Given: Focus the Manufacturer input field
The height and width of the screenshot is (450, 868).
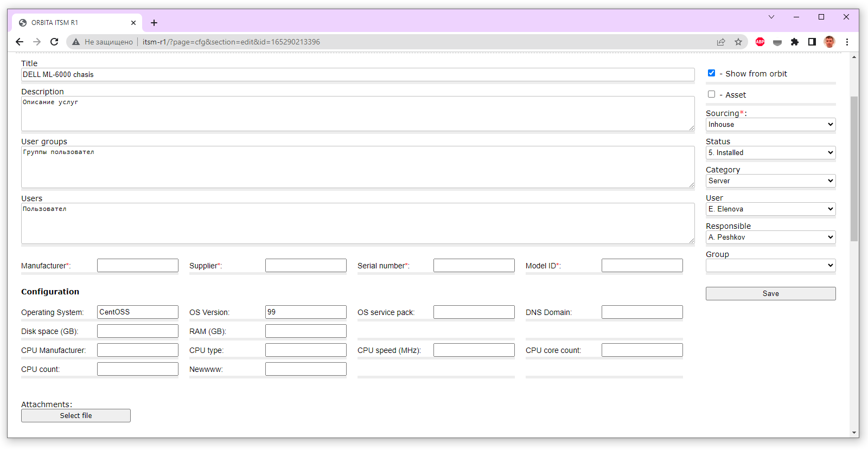Looking at the screenshot, I should click(x=138, y=266).
